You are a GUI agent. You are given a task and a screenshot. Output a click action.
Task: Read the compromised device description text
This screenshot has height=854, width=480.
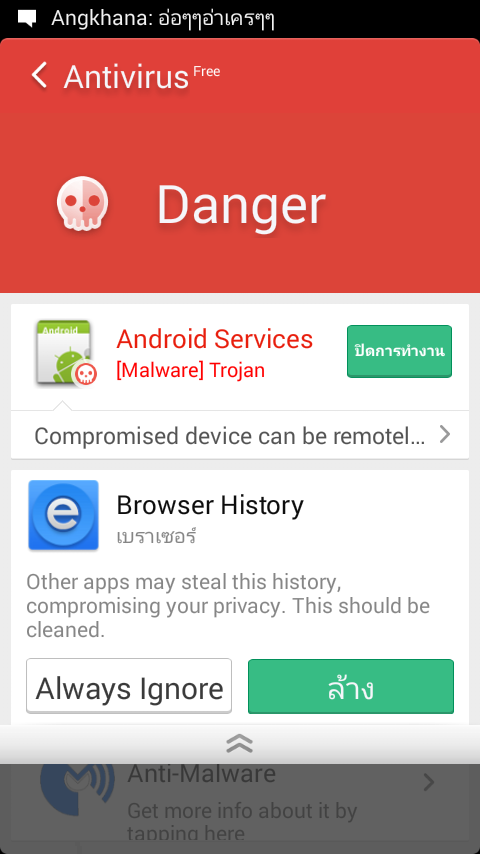point(229,436)
